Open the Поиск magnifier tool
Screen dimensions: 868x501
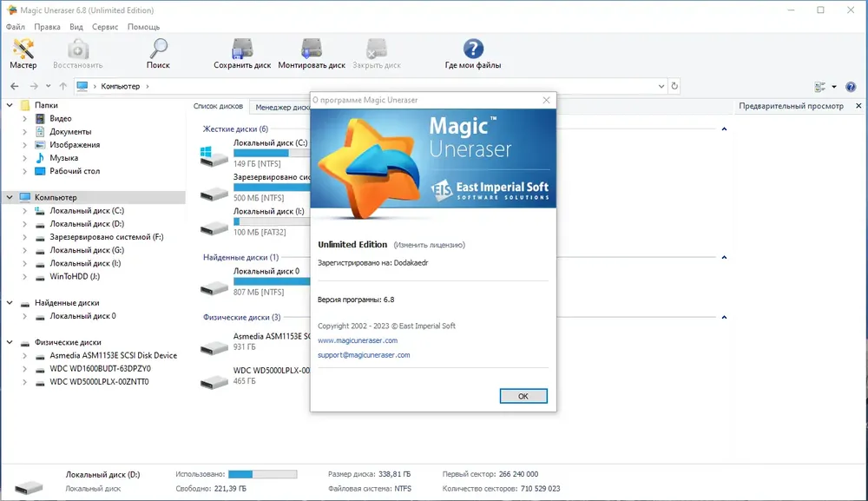click(x=158, y=53)
